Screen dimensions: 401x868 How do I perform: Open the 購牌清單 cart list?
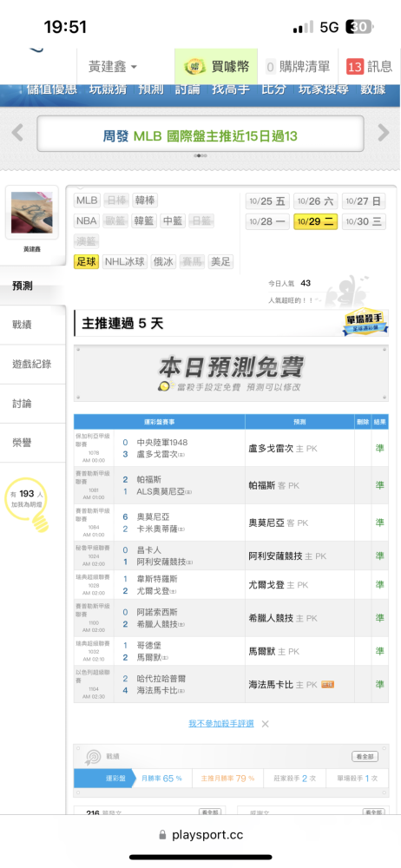[298, 67]
